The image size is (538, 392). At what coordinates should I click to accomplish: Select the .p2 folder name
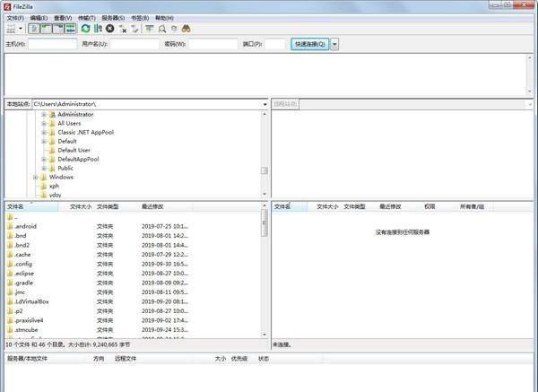point(19,311)
